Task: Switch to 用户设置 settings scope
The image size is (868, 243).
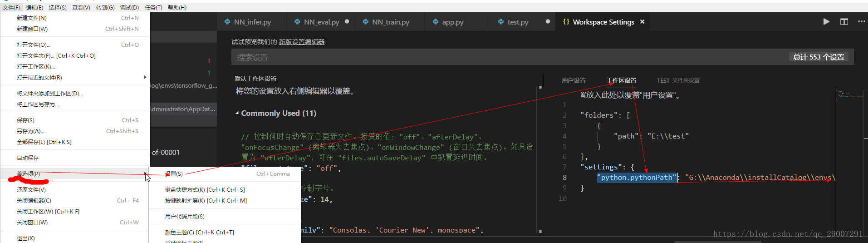Action: coord(574,80)
